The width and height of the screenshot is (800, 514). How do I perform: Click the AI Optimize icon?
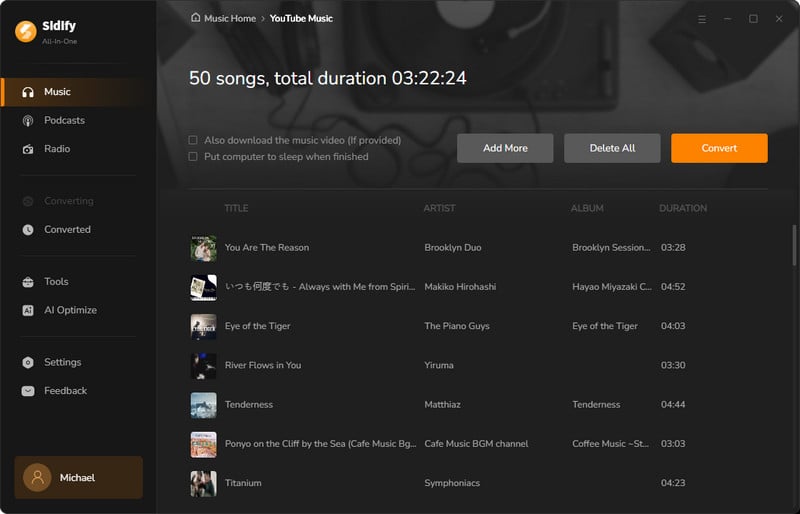pyautogui.click(x=28, y=310)
